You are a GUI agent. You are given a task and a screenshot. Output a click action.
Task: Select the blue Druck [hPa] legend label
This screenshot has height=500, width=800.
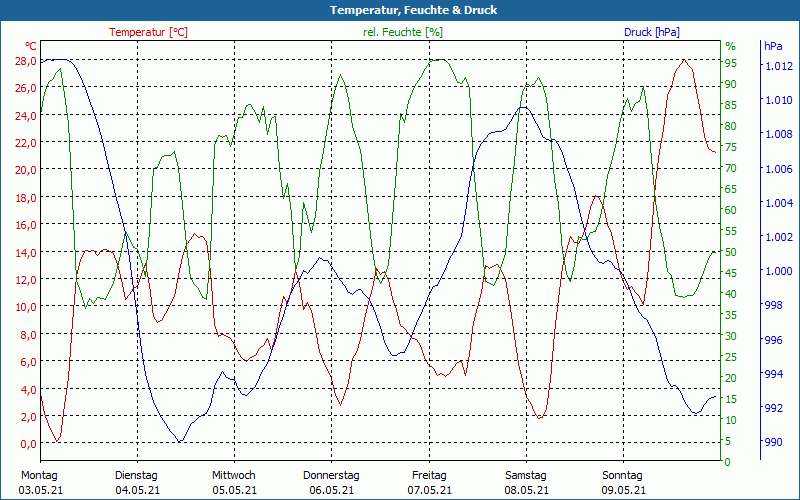[x=651, y=32]
